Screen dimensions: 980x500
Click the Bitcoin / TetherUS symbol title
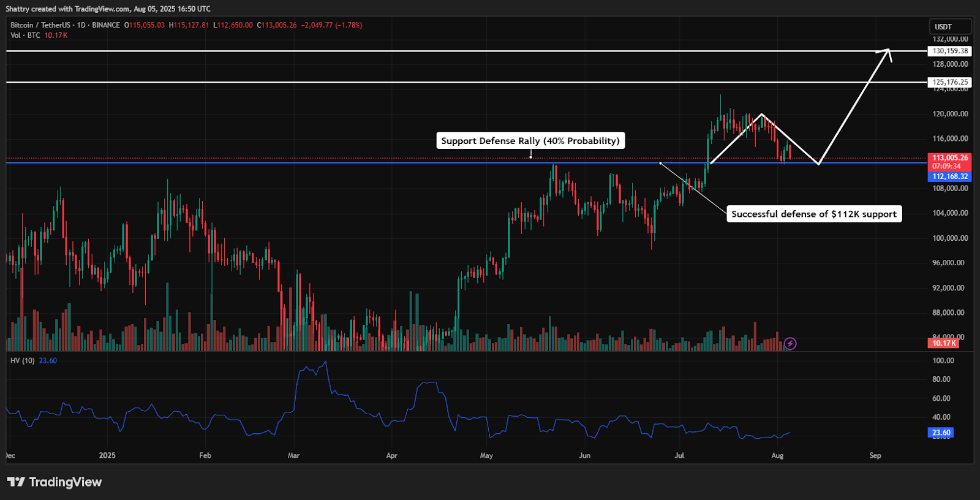tap(40, 25)
